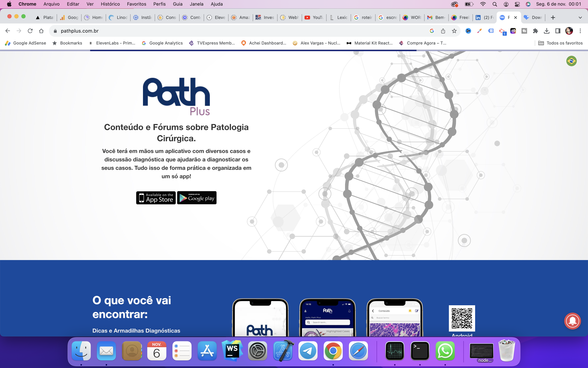588x368 pixels.
Task: Open the Apple menu
Action: [9, 4]
